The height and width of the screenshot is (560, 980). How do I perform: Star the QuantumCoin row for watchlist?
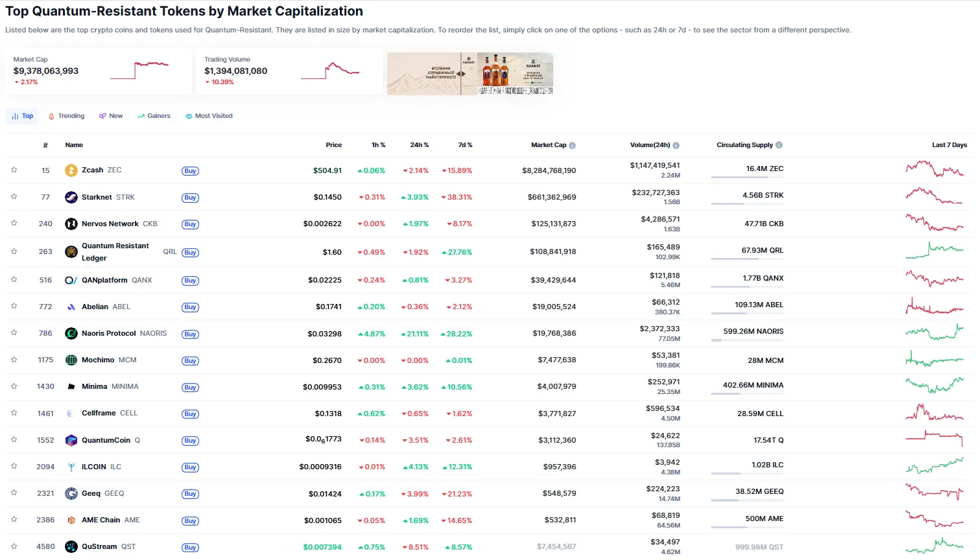pyautogui.click(x=14, y=439)
